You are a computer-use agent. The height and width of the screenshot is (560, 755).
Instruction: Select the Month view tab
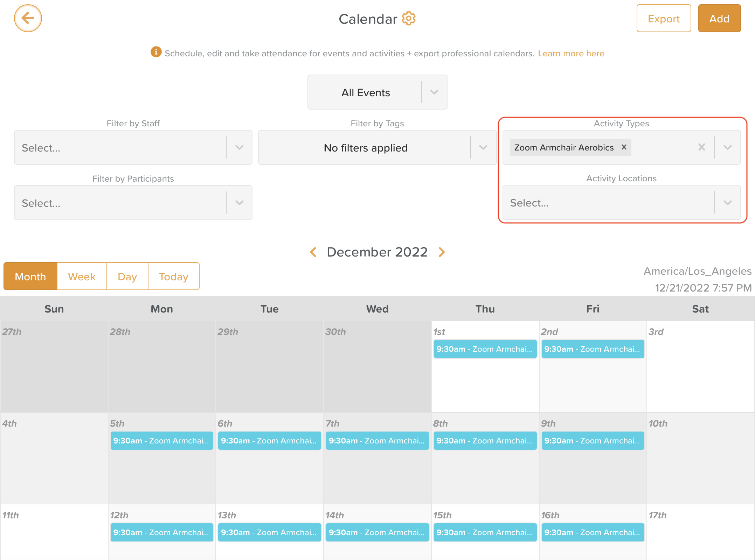[30, 276]
